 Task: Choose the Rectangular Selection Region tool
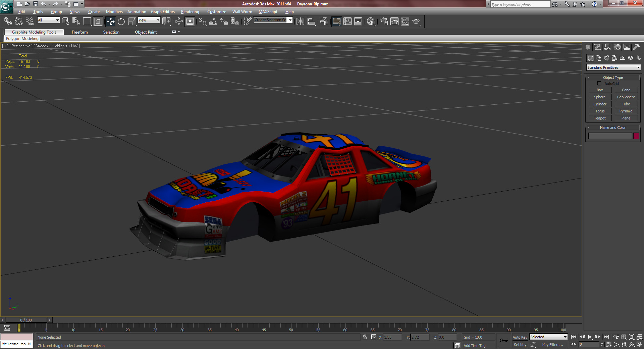point(87,21)
